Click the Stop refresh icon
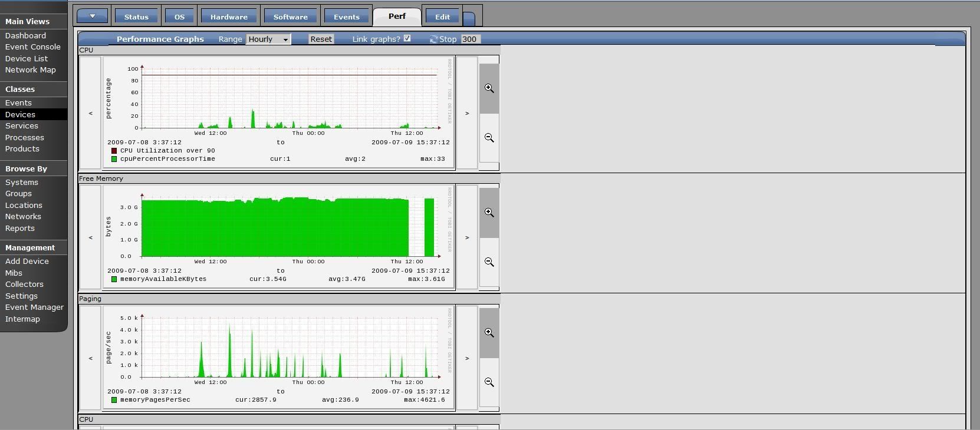 434,39
